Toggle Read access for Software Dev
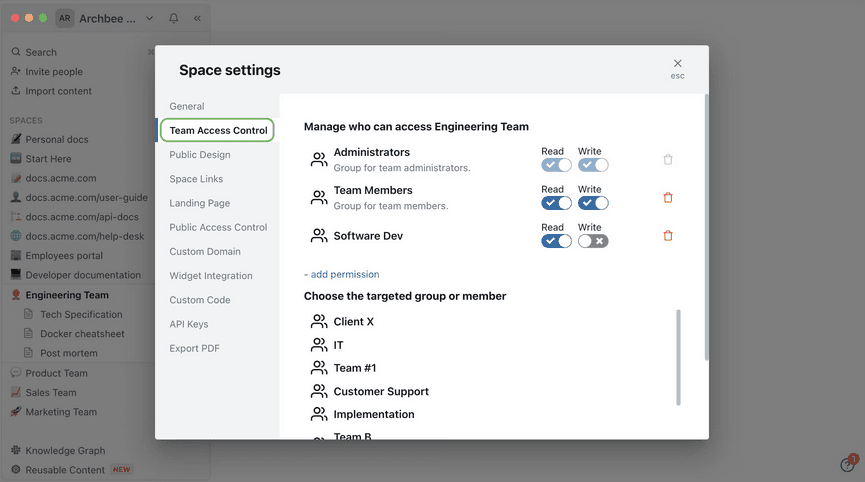The width and height of the screenshot is (865, 482). pos(556,241)
